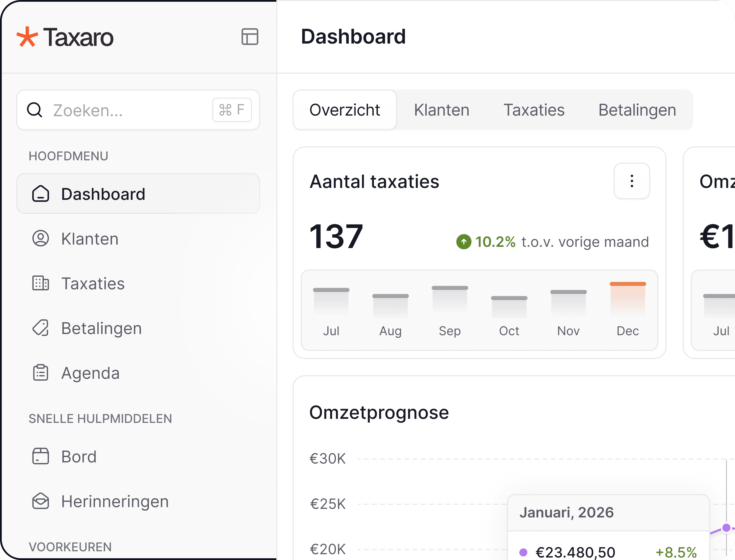Click the Betalingen tag icon
735x560 pixels.
click(x=41, y=328)
